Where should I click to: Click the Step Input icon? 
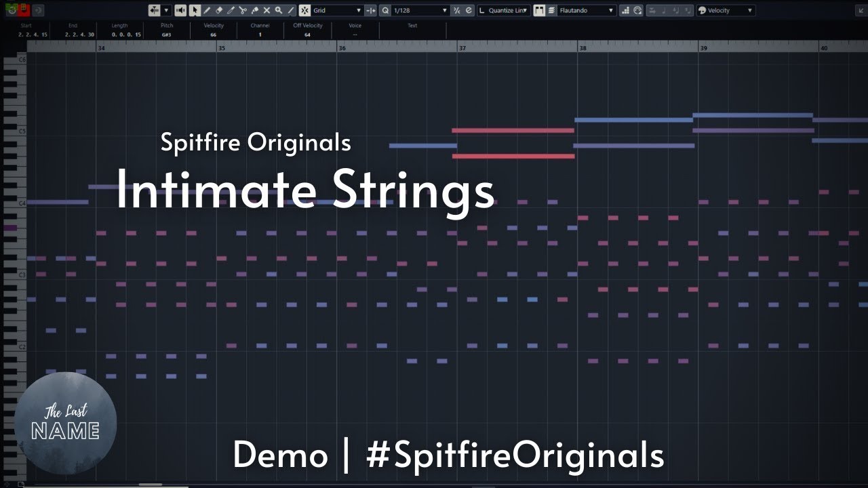tap(625, 10)
